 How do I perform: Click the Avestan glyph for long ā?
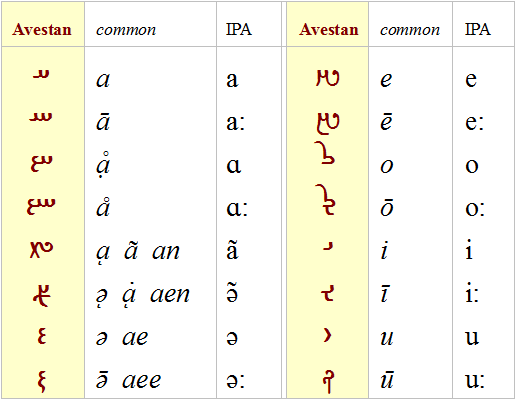point(41,117)
